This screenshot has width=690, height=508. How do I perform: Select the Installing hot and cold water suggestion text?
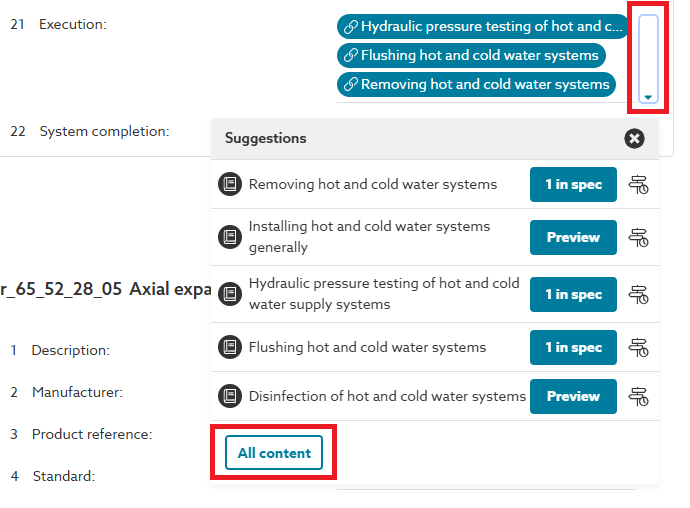click(x=369, y=237)
